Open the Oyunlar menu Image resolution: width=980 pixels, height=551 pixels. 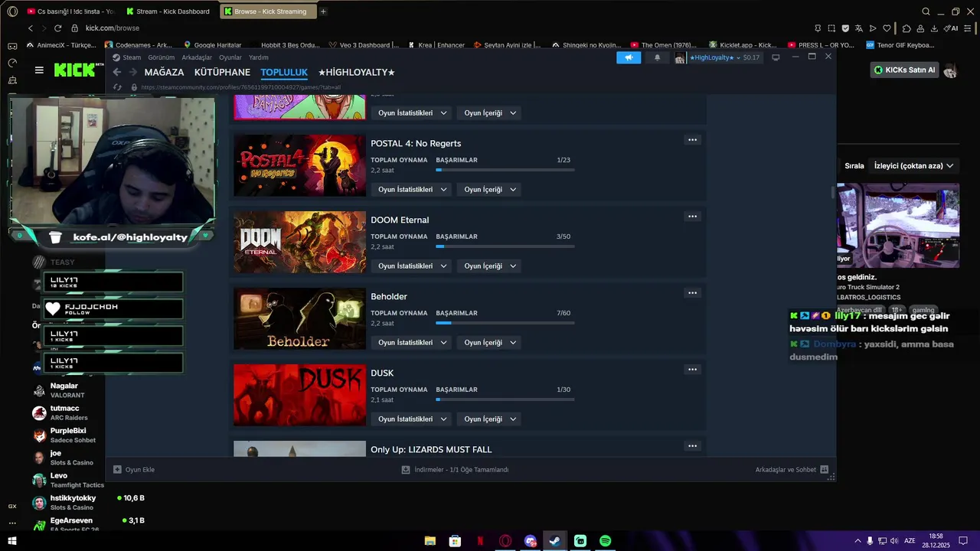coord(230,57)
